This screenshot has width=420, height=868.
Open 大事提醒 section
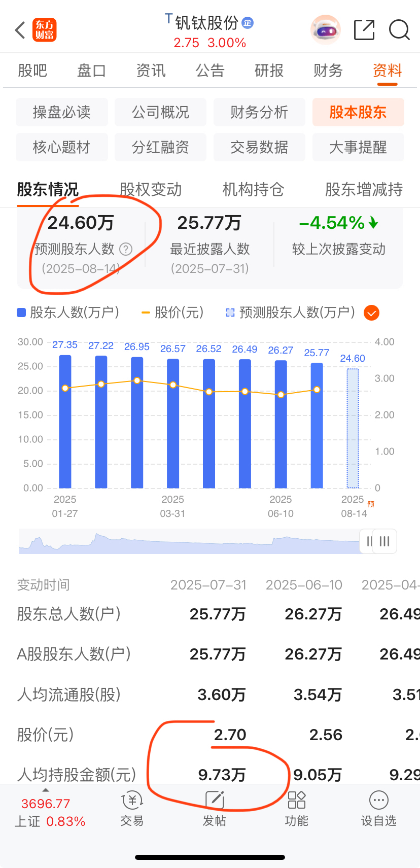[x=358, y=147]
